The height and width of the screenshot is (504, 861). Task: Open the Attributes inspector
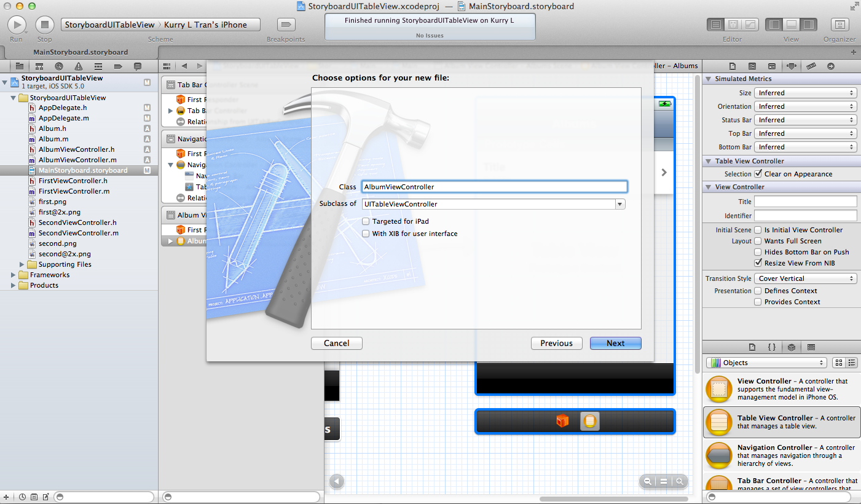coord(792,66)
